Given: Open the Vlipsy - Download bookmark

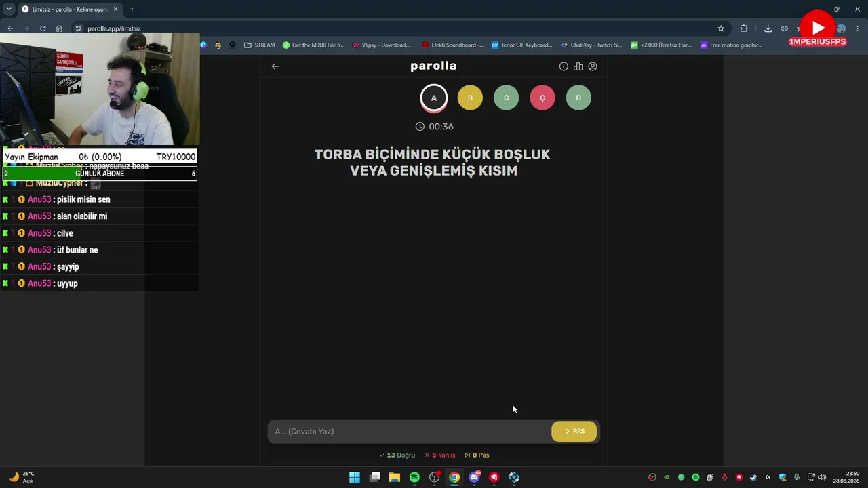Looking at the screenshot, I should coord(381,45).
